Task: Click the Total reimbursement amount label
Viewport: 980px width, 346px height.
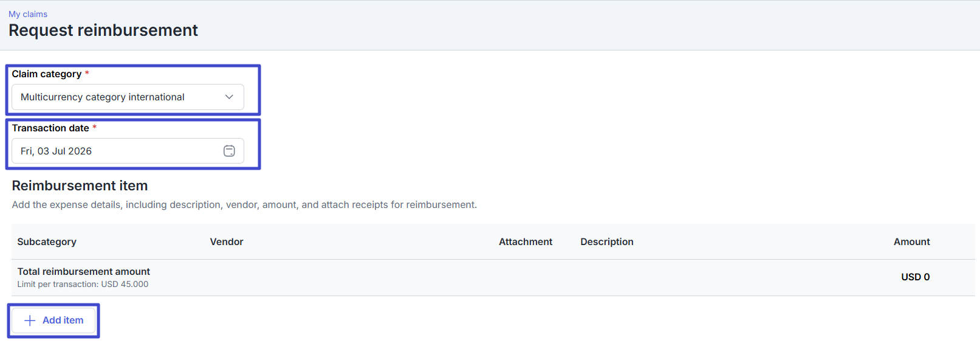Action: point(84,271)
